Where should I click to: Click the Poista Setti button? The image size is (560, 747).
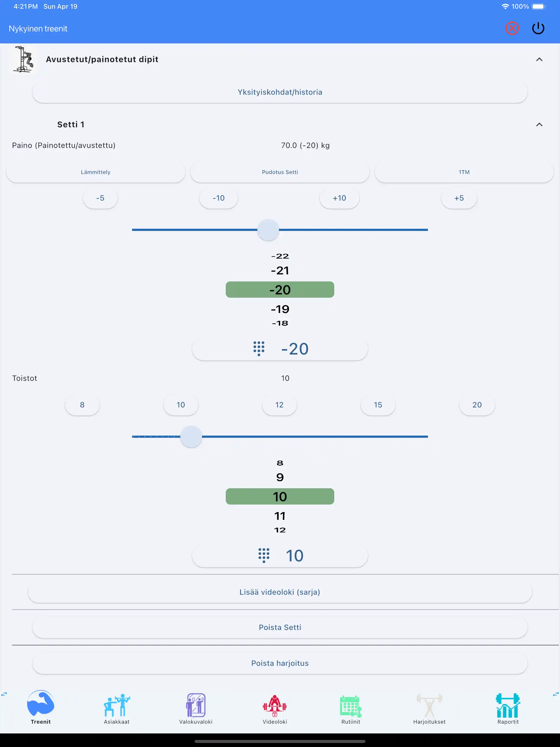(x=280, y=628)
